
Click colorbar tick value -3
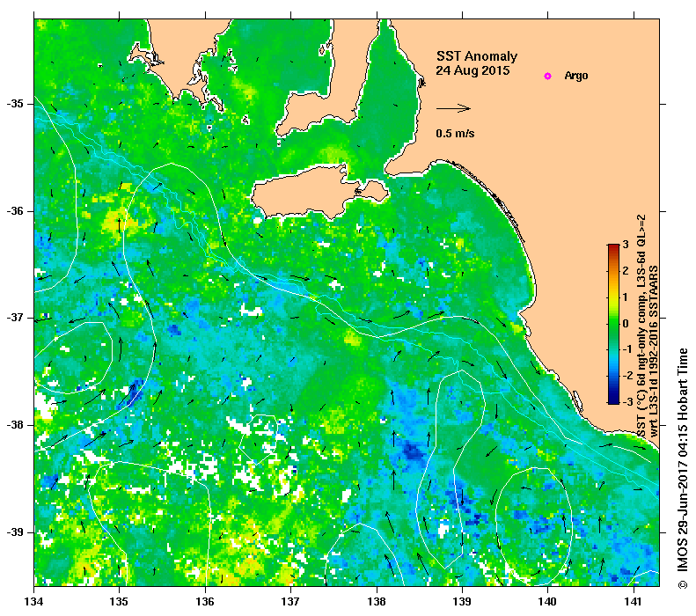point(627,402)
